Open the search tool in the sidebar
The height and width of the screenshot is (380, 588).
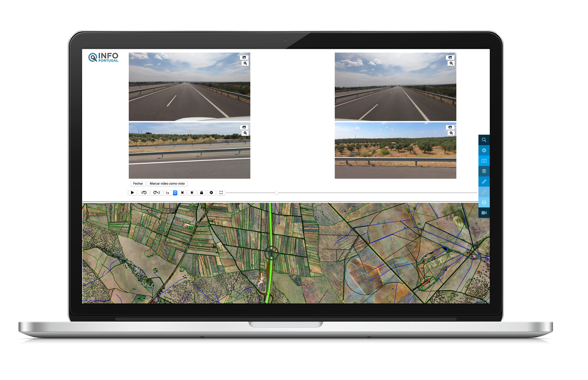click(484, 140)
